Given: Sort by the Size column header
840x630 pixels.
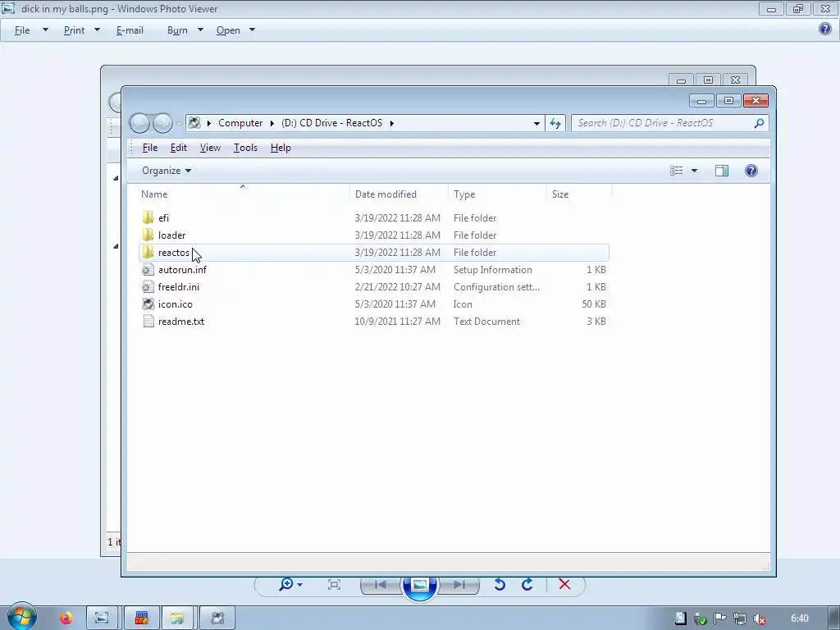Looking at the screenshot, I should coord(579,194).
